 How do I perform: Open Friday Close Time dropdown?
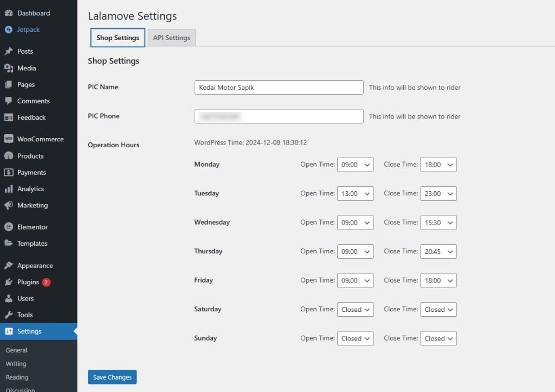[x=438, y=280]
